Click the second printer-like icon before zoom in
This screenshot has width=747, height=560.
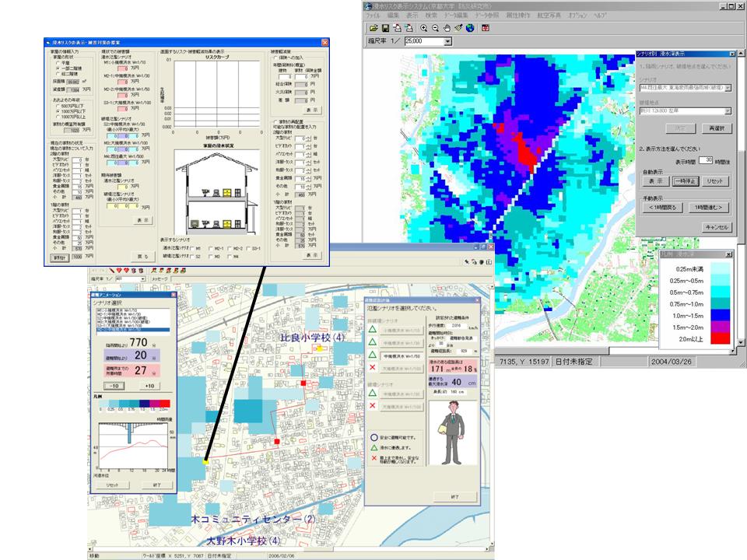(409, 28)
